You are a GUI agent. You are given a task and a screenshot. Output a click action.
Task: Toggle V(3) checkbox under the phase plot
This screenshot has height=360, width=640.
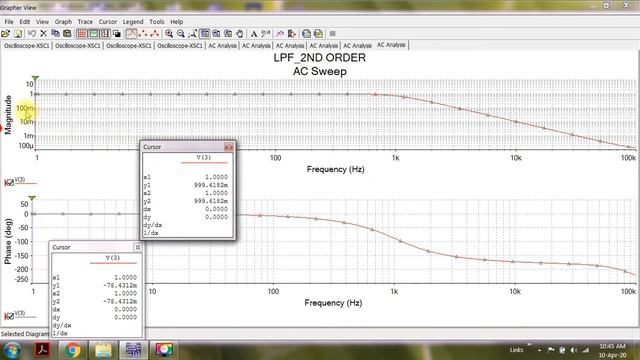(9, 316)
